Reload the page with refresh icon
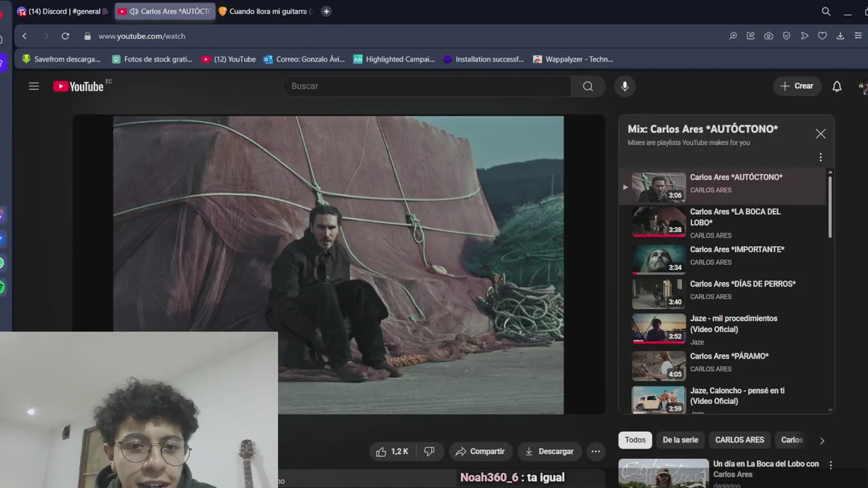868x488 pixels. (65, 36)
